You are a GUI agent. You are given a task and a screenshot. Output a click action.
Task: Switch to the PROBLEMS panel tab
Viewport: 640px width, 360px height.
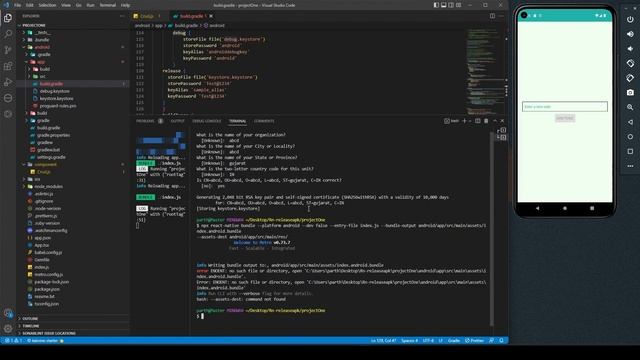click(x=145, y=121)
